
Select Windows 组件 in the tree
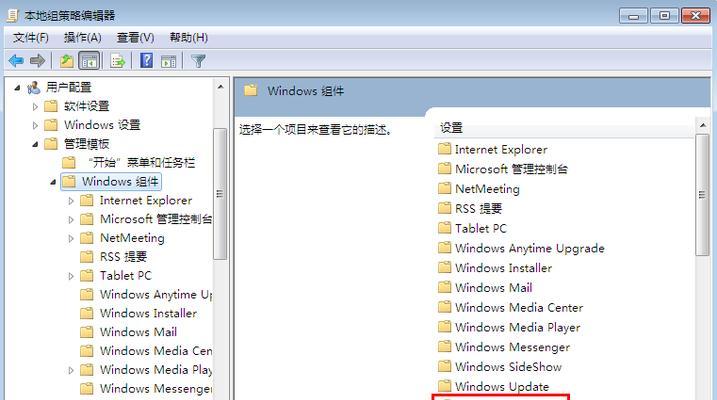pos(120,181)
